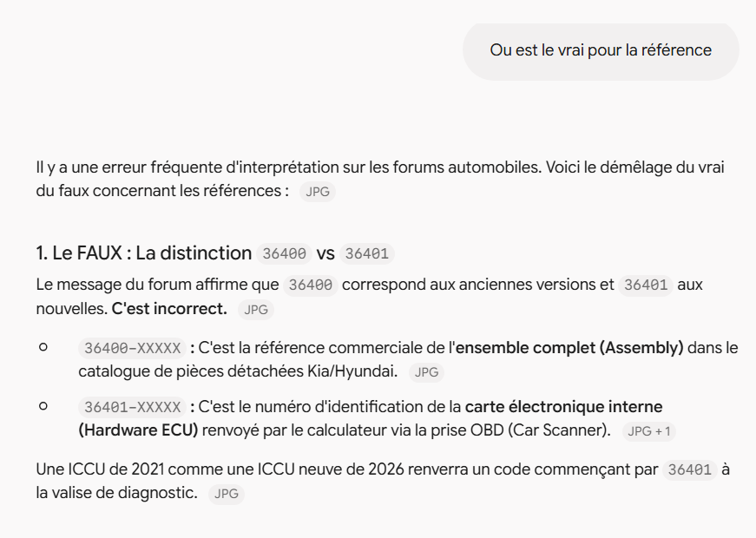The image size is (756, 538).
Task: Click the 36400 code chip in the heading
Action: click(x=284, y=253)
